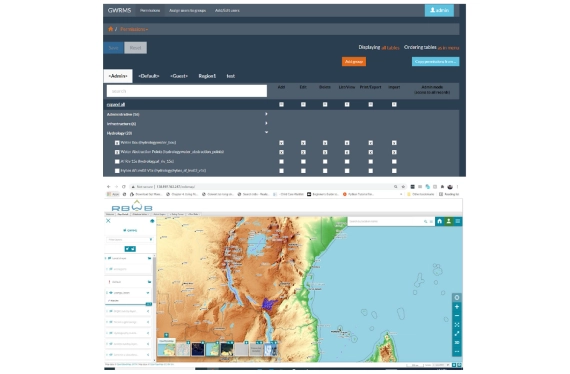Zoom in with the map plus button
This screenshot has height=374, width=570.
(x=457, y=307)
